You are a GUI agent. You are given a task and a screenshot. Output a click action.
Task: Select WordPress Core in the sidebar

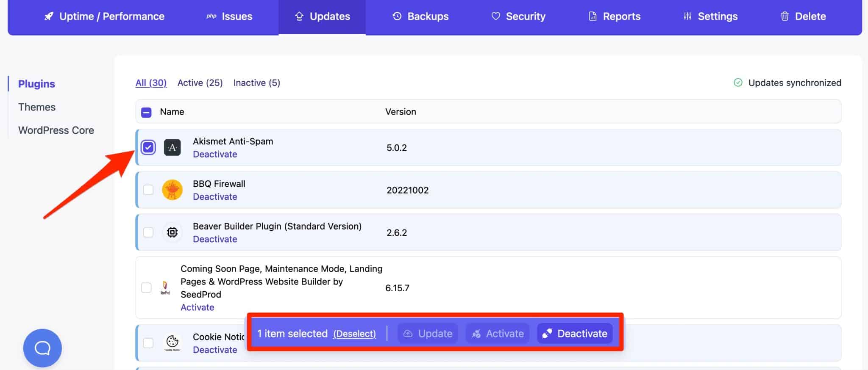(56, 130)
